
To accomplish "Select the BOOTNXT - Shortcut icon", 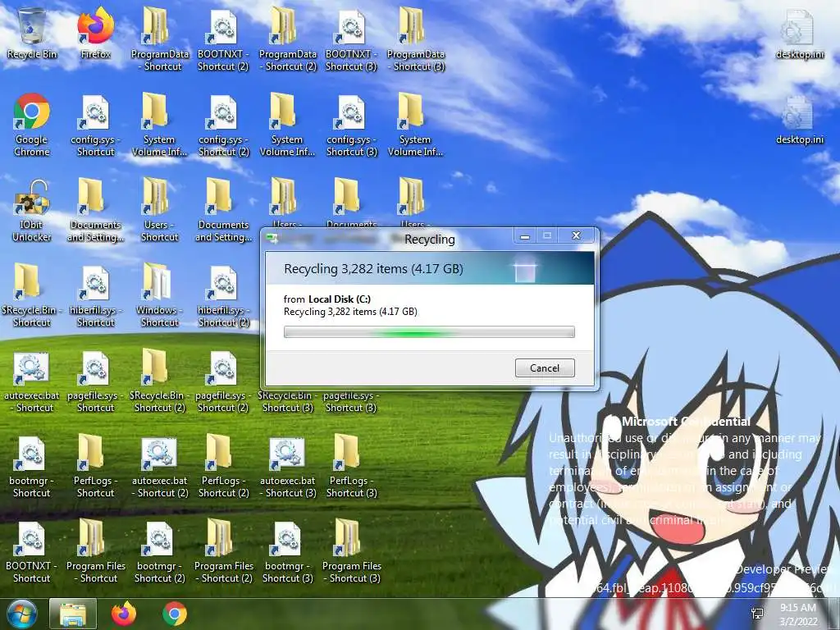I will [x=32, y=552].
